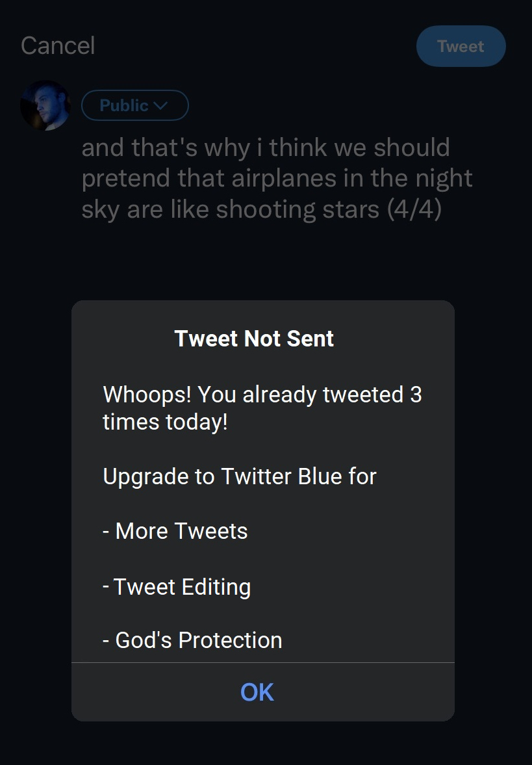Select the '- God's Protection' list item

click(x=192, y=640)
